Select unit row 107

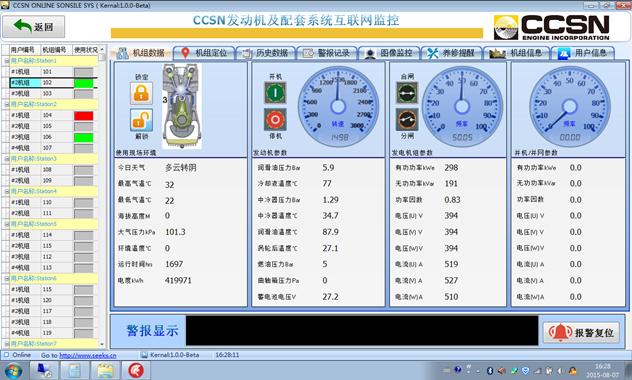(x=53, y=148)
